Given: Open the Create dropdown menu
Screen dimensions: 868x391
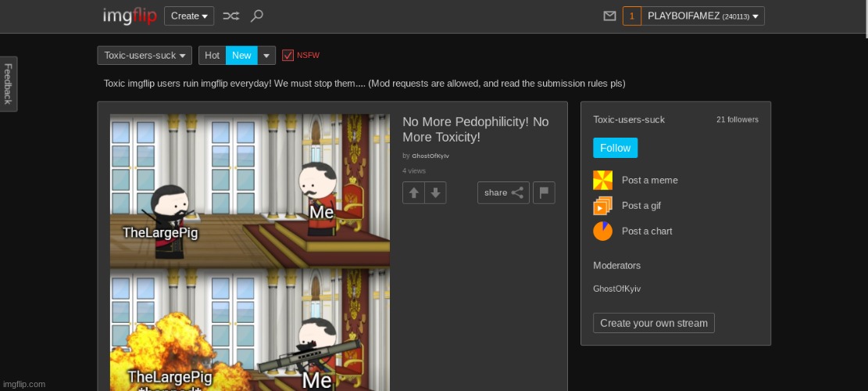Looking at the screenshot, I should [189, 16].
